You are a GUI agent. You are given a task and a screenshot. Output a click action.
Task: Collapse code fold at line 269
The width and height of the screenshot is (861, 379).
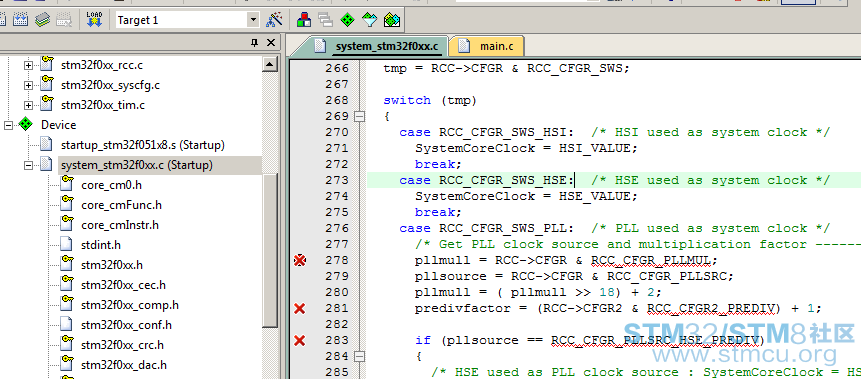pos(359,116)
